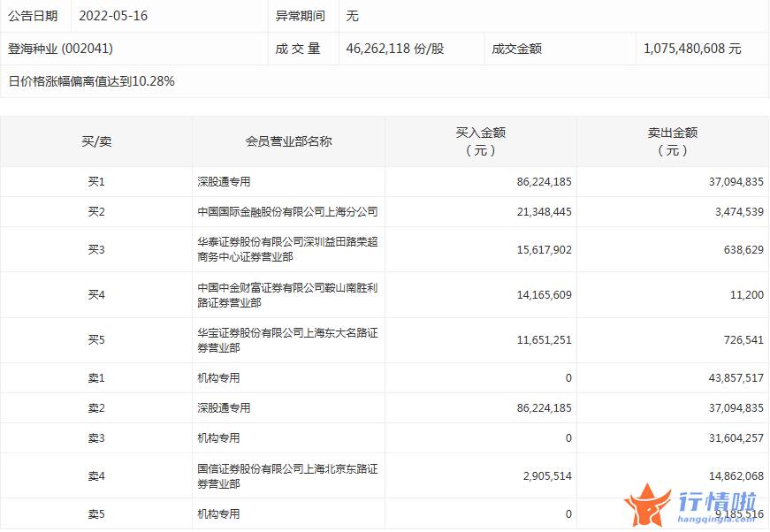This screenshot has height=532, width=770.
Task: Select the 卖4 row label
Action: (96, 475)
